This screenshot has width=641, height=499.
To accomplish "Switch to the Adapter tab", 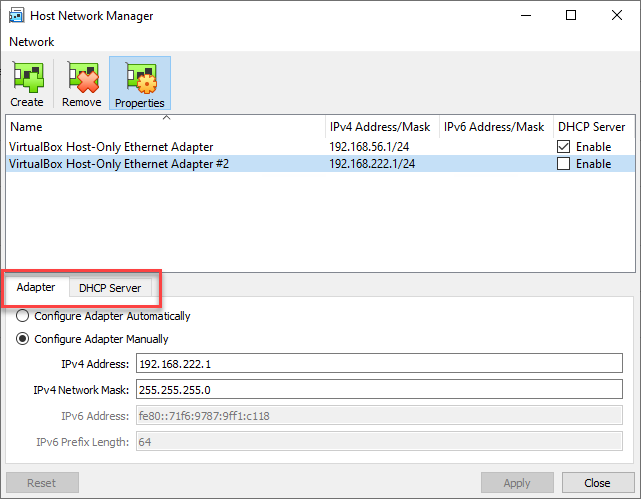I will pyautogui.click(x=36, y=287).
